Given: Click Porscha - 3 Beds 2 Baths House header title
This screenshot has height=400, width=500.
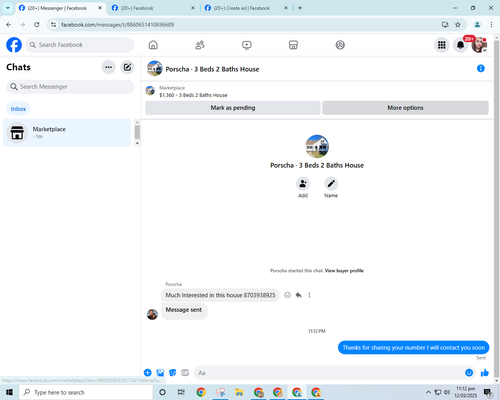Looking at the screenshot, I should [212, 69].
